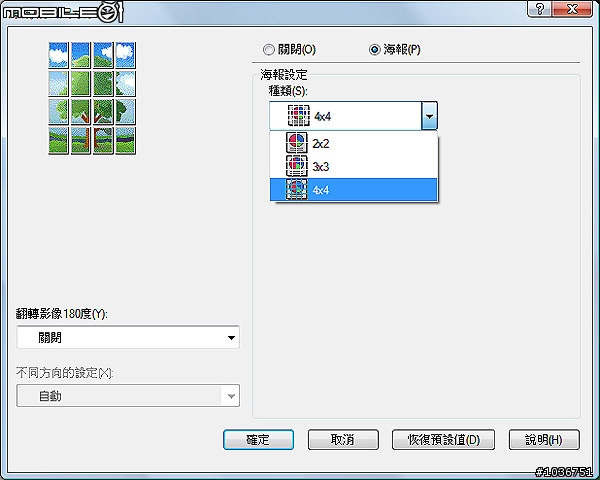
Task: Click the 2x2 layout icon
Action: 297,143
